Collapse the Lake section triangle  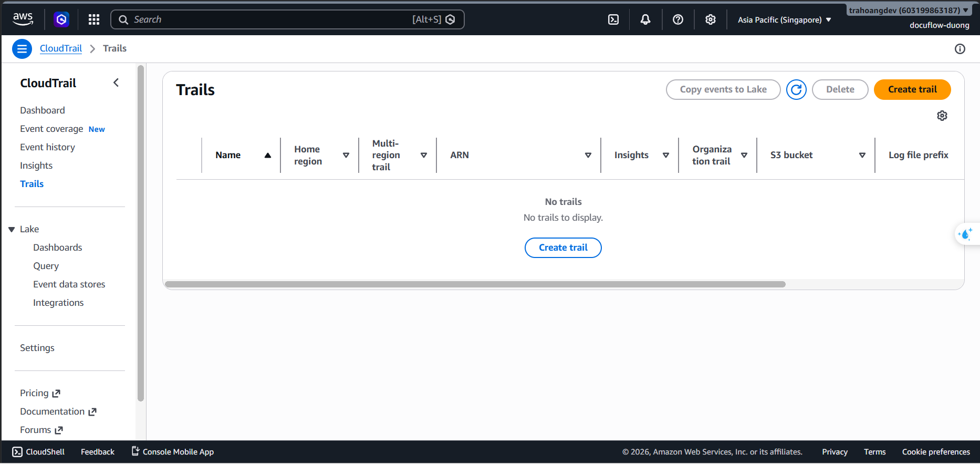[x=12, y=230]
